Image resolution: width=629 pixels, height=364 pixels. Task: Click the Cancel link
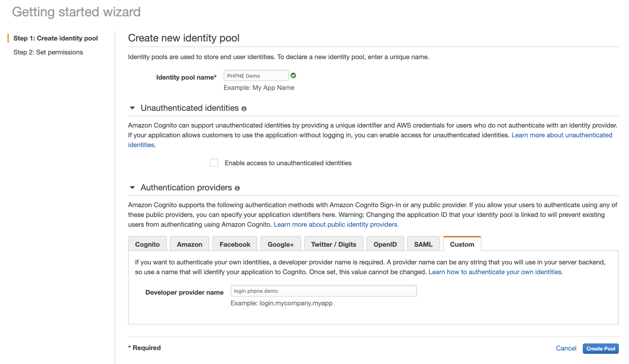click(x=566, y=348)
